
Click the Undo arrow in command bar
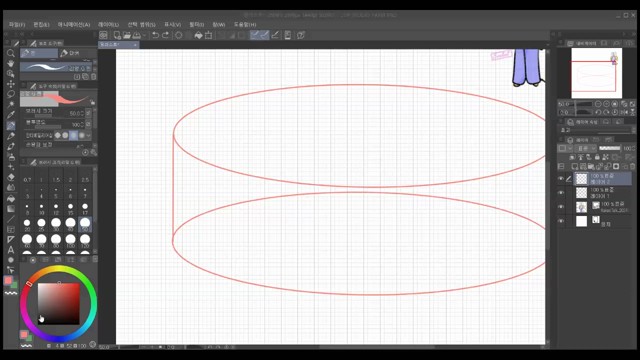156,35
